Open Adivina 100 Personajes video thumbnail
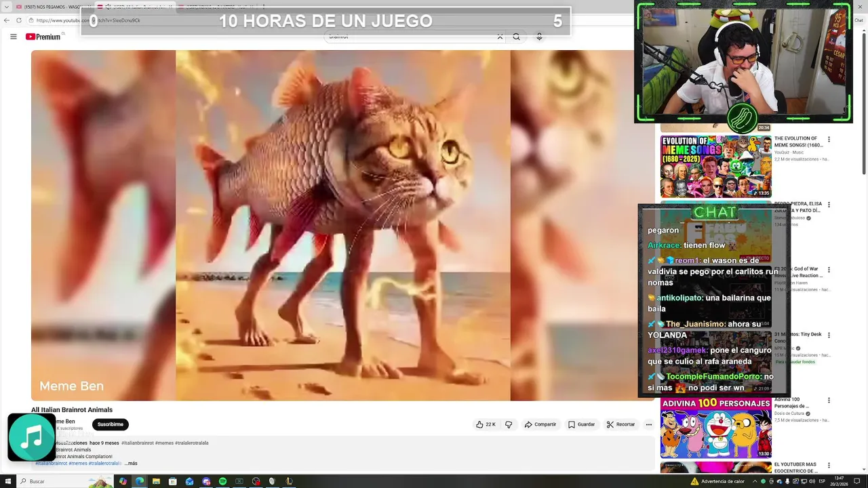Viewport: 868px width, 488px height. pos(715,428)
